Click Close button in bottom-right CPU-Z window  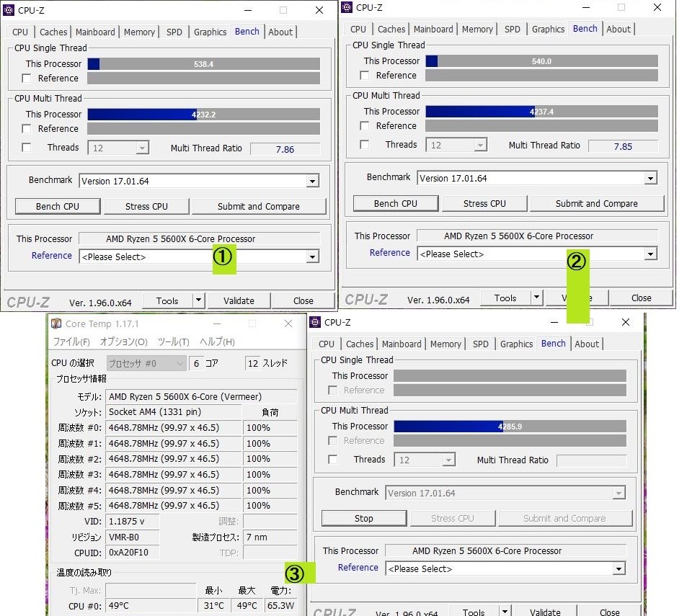[x=609, y=611]
